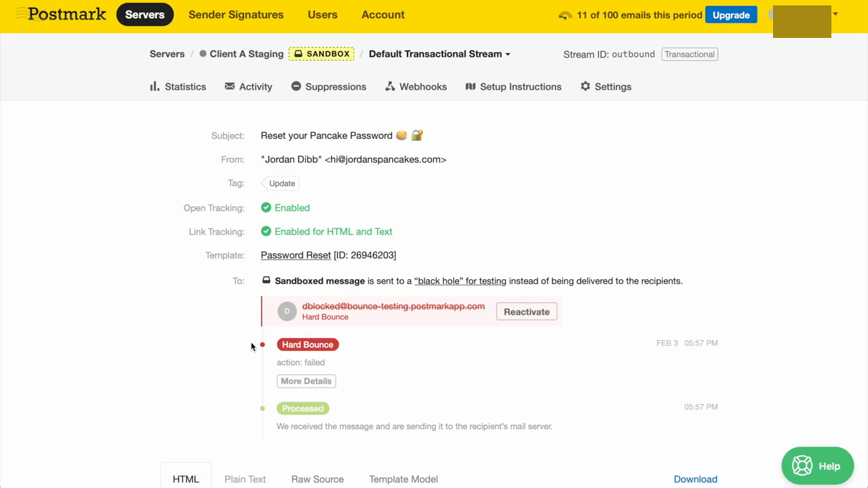
Task: Open the Account page
Action: (383, 15)
